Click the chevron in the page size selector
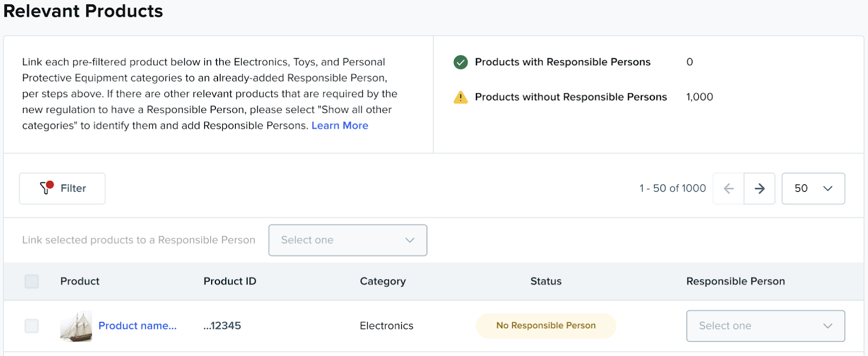 click(x=828, y=188)
